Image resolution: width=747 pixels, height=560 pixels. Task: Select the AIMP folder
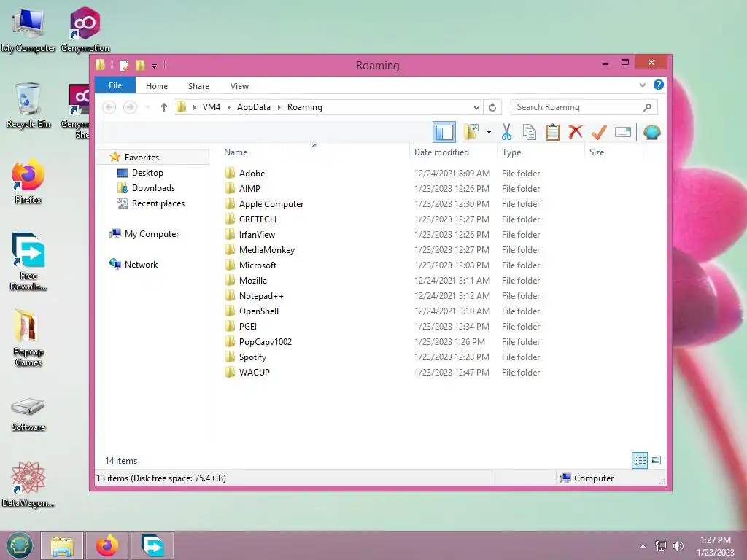249,189
